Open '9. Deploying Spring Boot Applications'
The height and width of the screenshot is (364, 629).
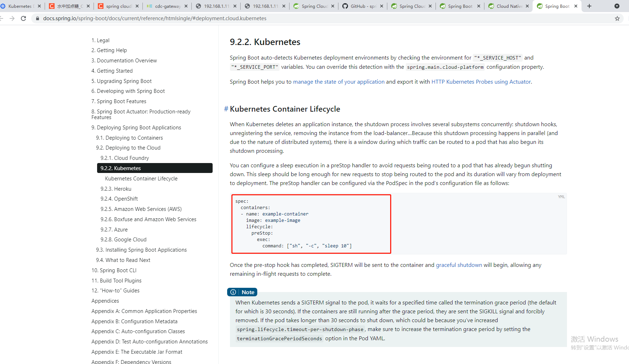136,128
